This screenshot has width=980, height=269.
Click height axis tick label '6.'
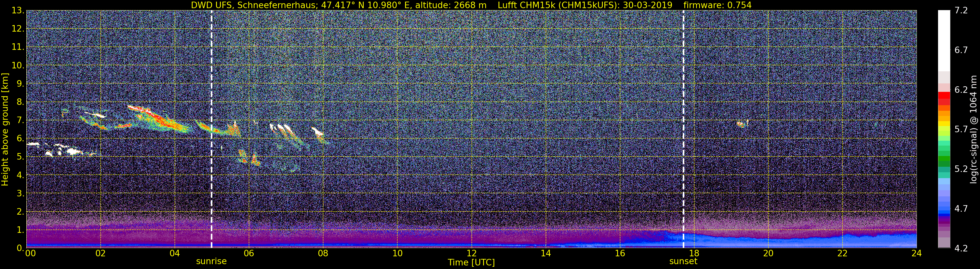(20, 139)
